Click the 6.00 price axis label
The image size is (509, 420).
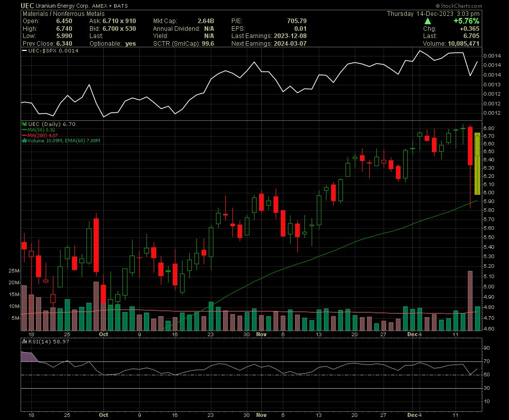click(x=488, y=192)
